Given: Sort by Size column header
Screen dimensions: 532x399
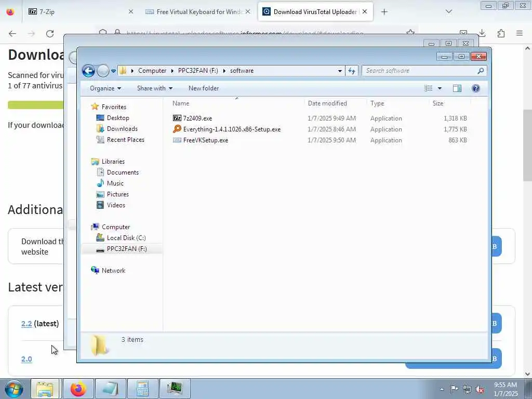Looking at the screenshot, I should (450, 103).
